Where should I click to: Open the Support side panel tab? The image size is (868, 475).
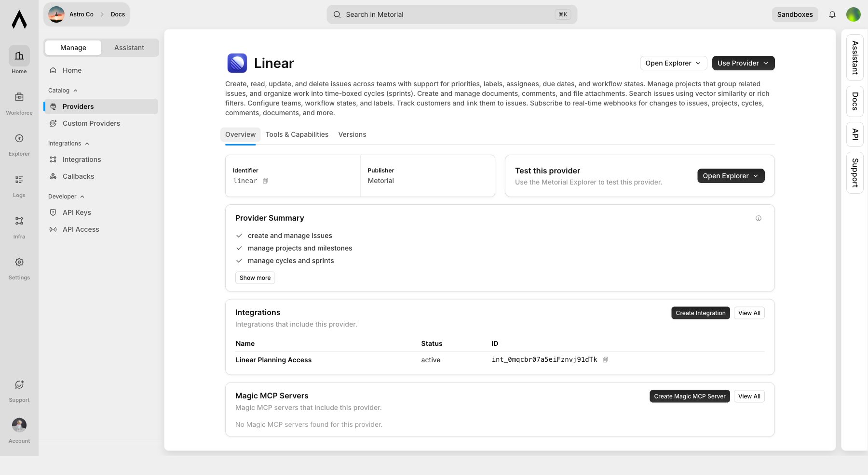tap(855, 172)
